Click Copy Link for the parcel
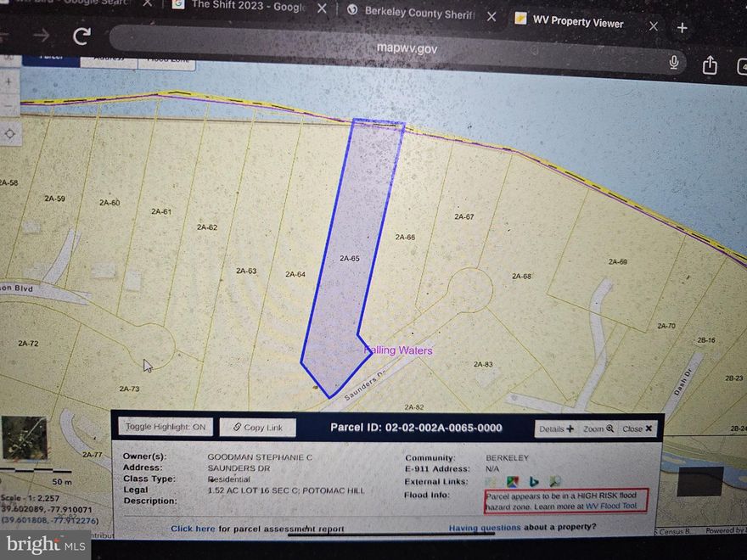 pyautogui.click(x=257, y=428)
